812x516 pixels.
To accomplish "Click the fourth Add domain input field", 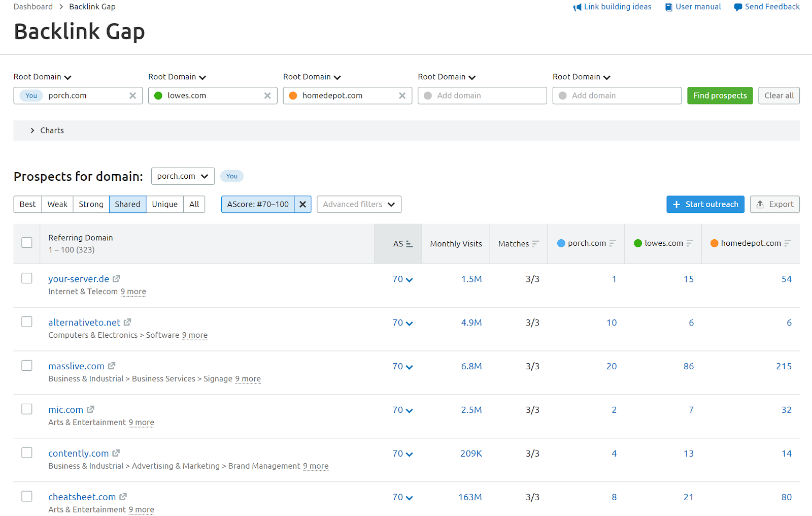I will point(482,95).
